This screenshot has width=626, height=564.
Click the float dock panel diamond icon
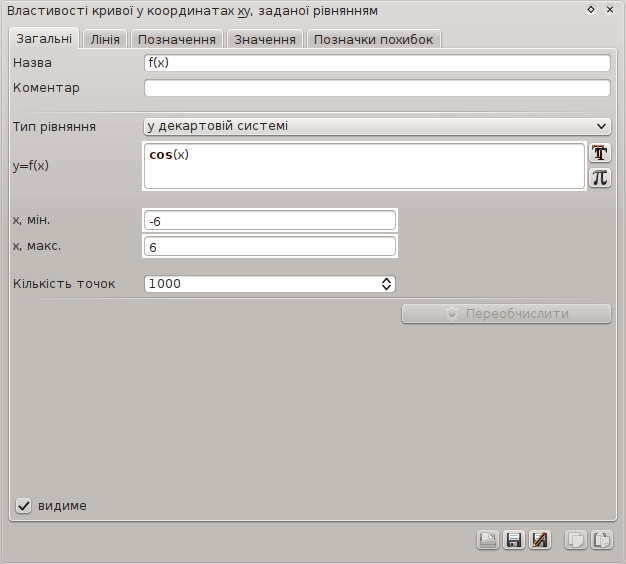pyautogui.click(x=591, y=9)
